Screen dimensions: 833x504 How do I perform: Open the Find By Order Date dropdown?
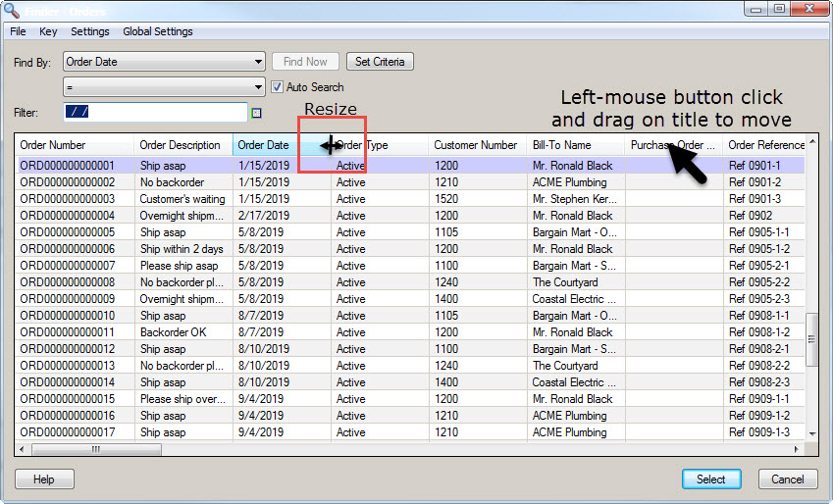164,62
